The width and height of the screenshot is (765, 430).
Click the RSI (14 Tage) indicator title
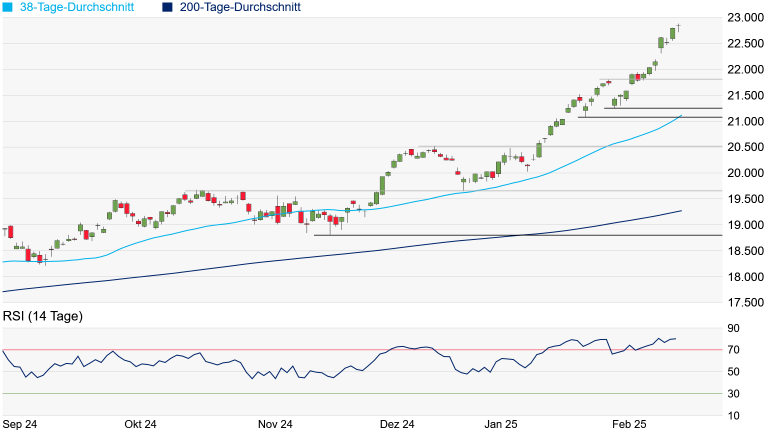click(43, 317)
